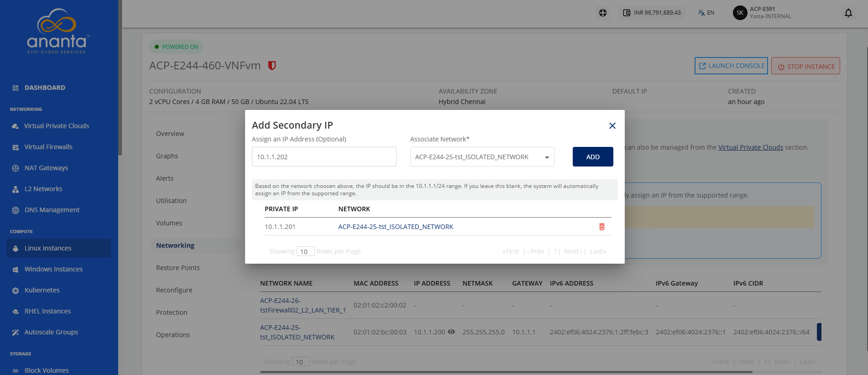Click the notification bell icon
The height and width of the screenshot is (375, 868).
[x=848, y=13]
